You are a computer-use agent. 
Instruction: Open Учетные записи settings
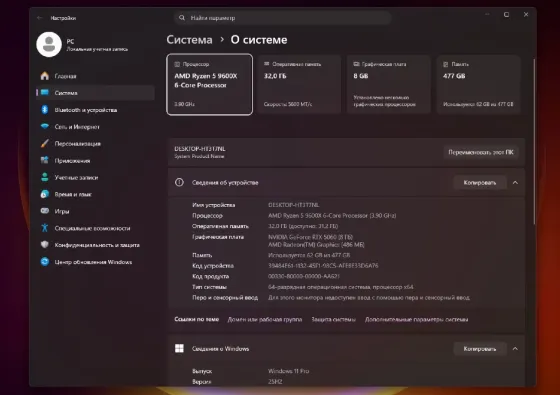(x=95, y=178)
